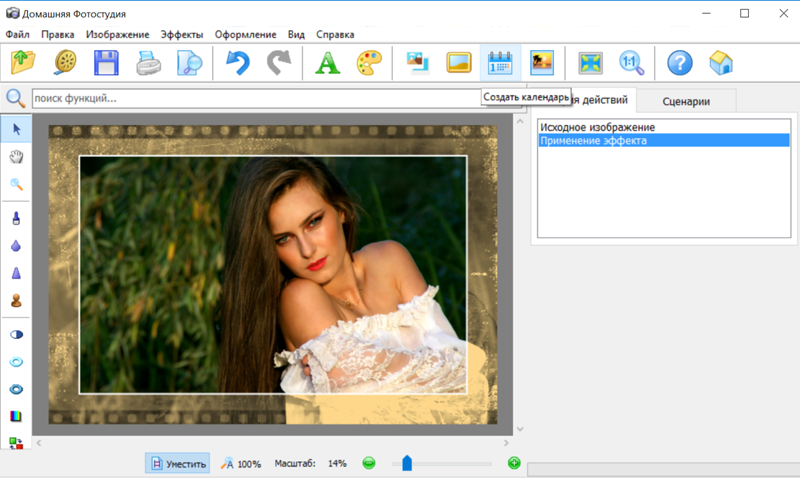Open the Эффекты menu
Image resolution: width=800 pixels, height=478 pixels.
[x=181, y=34]
